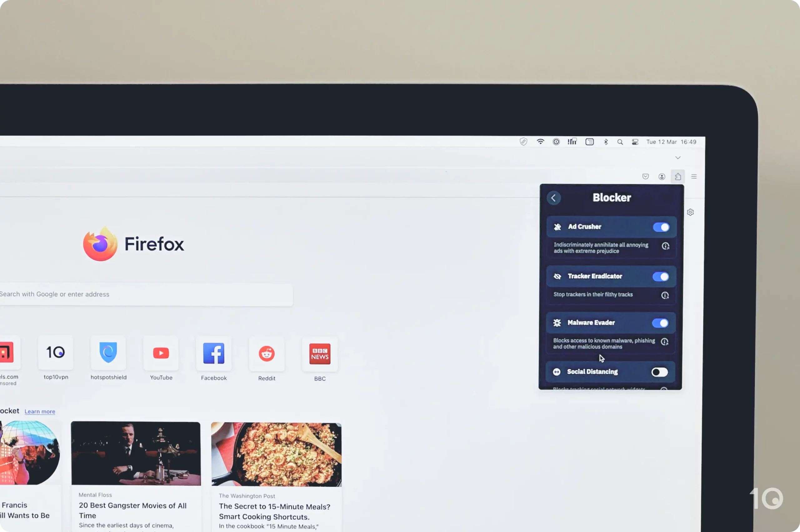Click the back arrow in Blocker panel
Image resolution: width=800 pixels, height=532 pixels.
(553, 198)
